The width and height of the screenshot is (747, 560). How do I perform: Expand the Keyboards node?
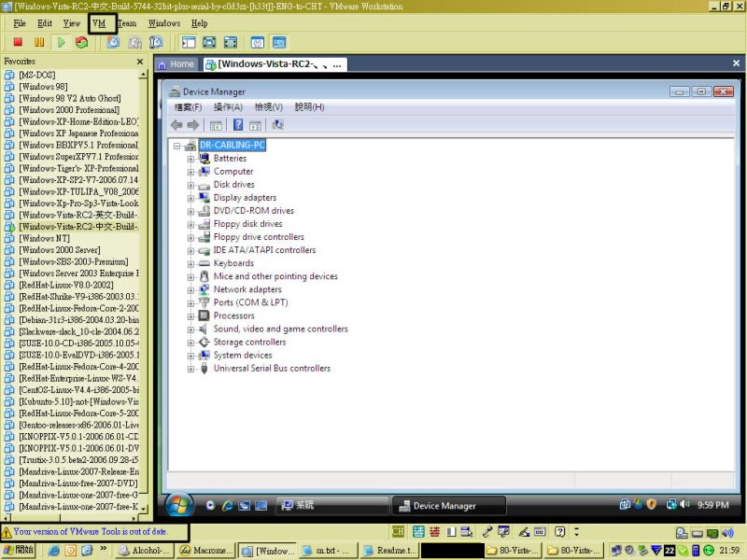(x=190, y=264)
